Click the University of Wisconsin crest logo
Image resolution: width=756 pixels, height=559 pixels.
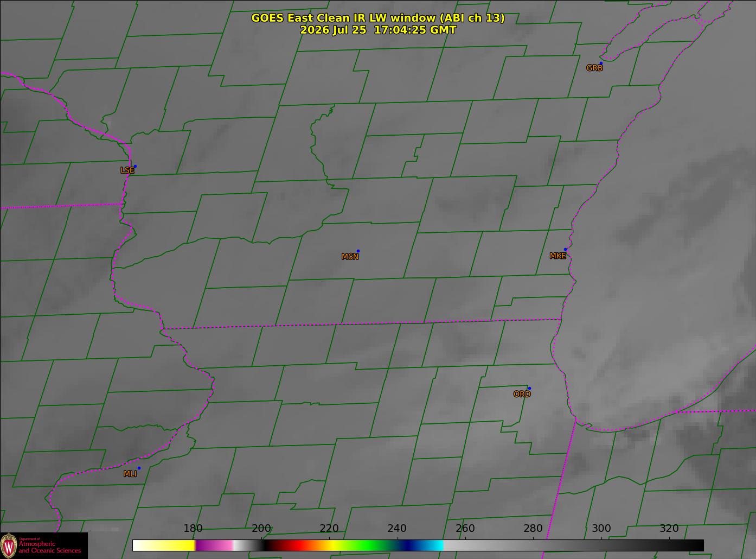click(9, 545)
